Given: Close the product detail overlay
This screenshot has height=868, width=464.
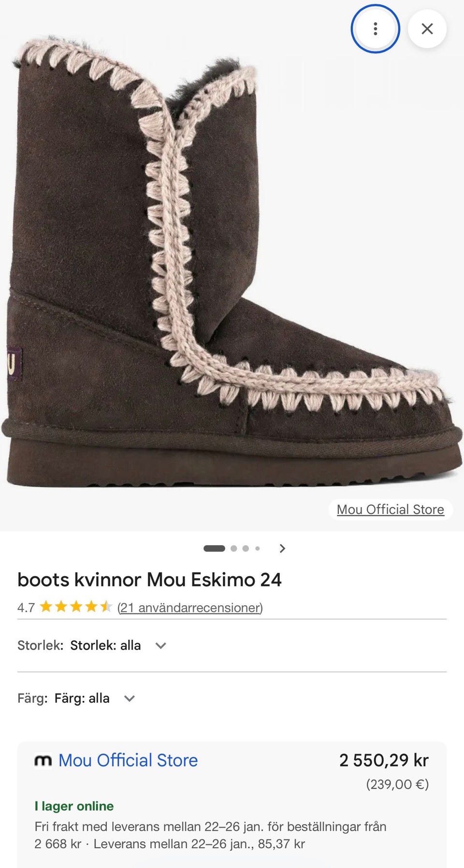Looking at the screenshot, I should (427, 28).
